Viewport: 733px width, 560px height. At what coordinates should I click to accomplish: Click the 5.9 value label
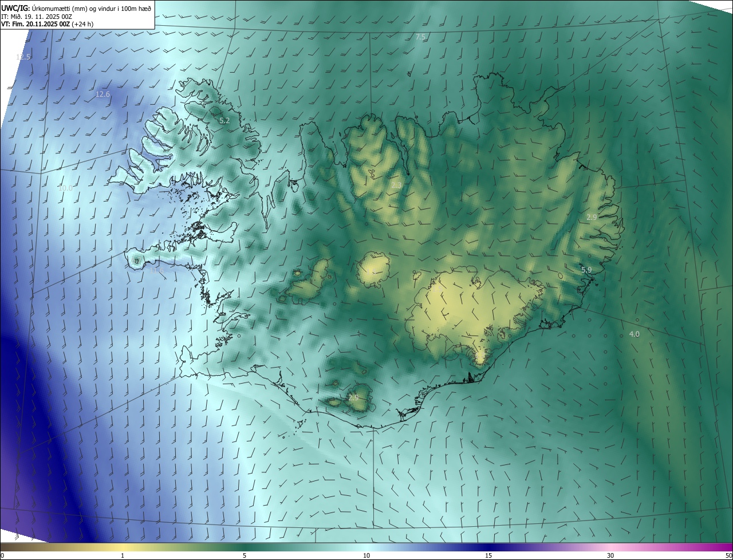point(586,270)
